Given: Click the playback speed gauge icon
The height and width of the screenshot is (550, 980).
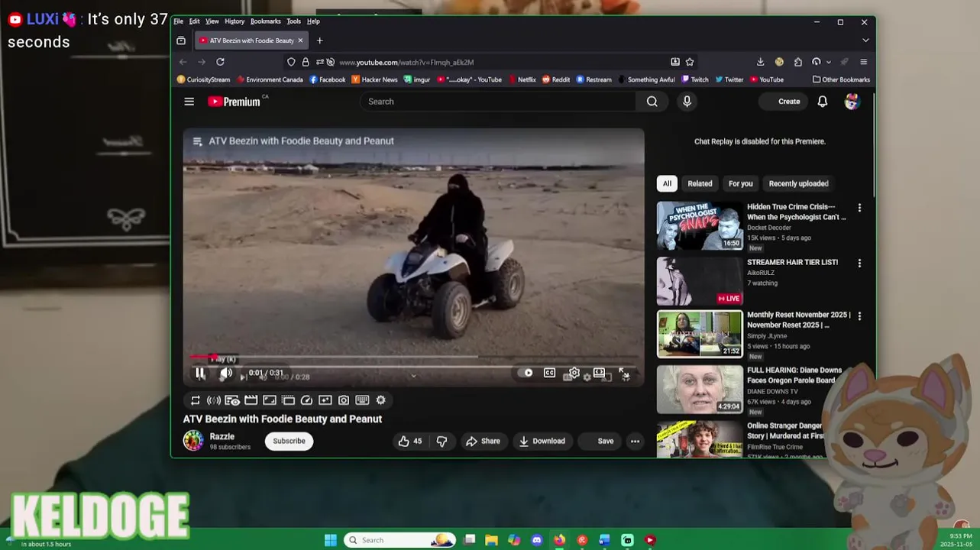Looking at the screenshot, I should point(306,400).
